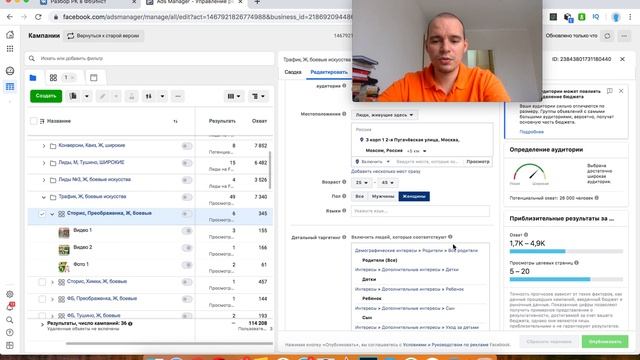Toggle the Лиды, М, Тушино campaign switch
This screenshot has width=640, height=360.
(187, 163)
